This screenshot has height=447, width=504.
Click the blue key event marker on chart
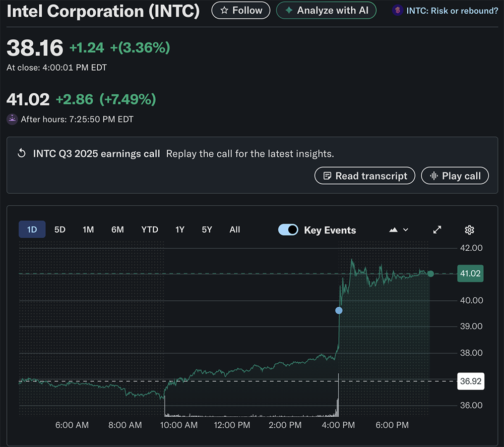tap(339, 310)
